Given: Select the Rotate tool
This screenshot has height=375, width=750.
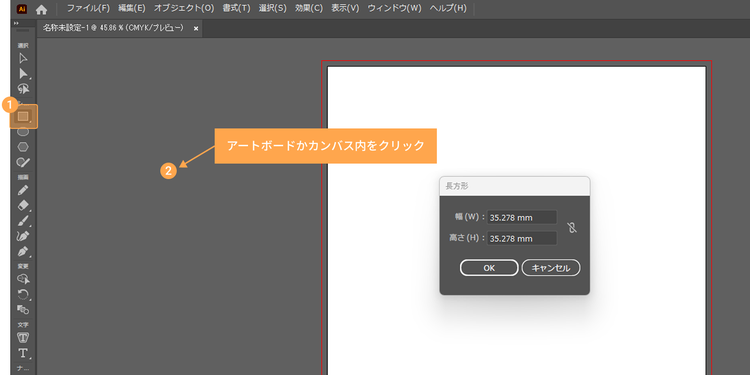Looking at the screenshot, I should (23, 294).
